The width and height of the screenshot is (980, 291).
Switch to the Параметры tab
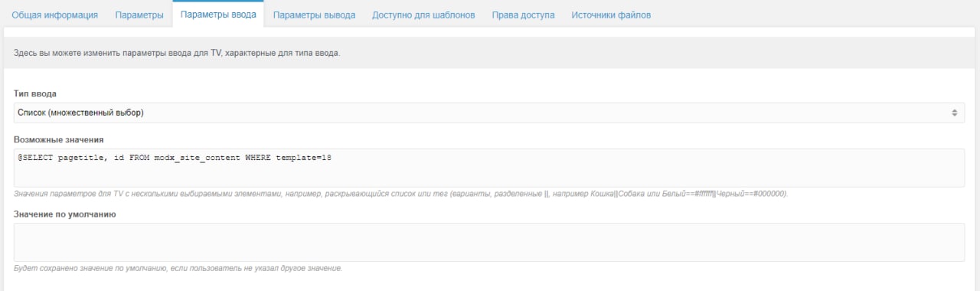tap(139, 15)
